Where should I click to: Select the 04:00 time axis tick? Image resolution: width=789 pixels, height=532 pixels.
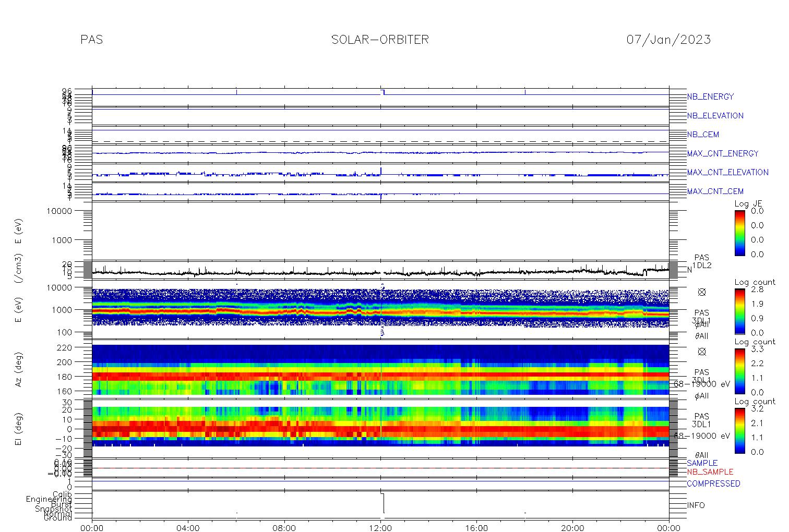coord(188,528)
